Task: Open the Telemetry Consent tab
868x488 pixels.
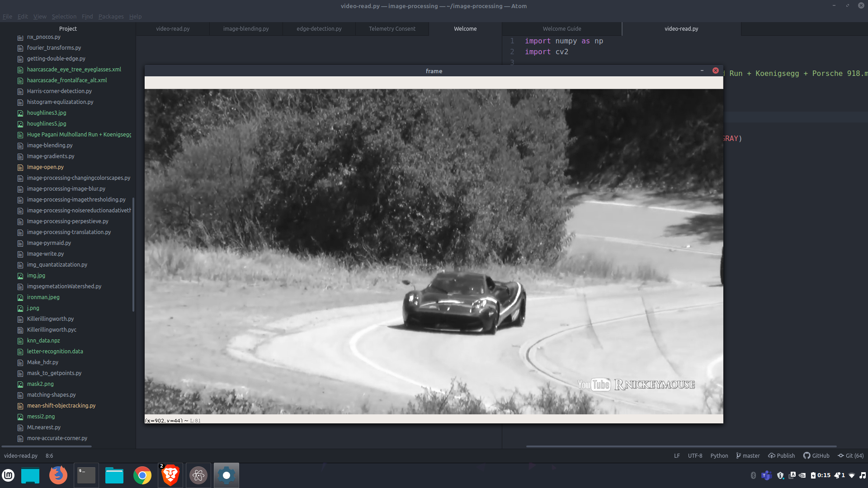Action: pyautogui.click(x=392, y=28)
